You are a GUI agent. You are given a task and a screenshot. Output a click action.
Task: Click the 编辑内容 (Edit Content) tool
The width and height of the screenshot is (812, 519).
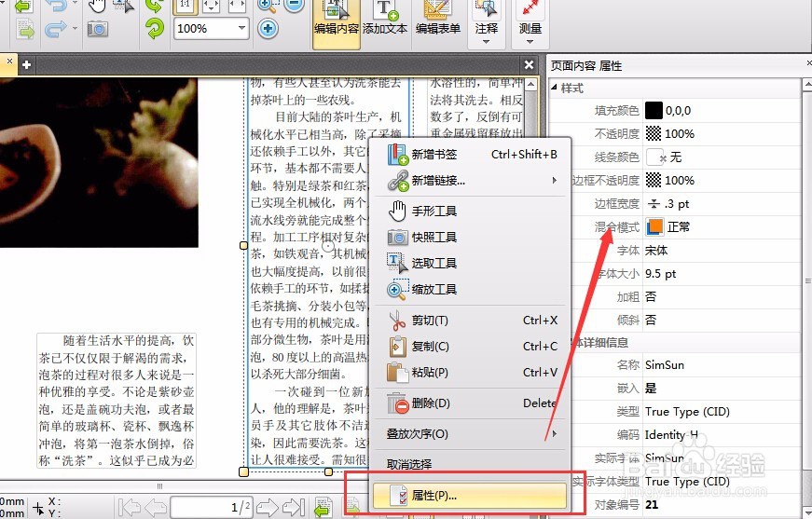pyautogui.click(x=337, y=24)
